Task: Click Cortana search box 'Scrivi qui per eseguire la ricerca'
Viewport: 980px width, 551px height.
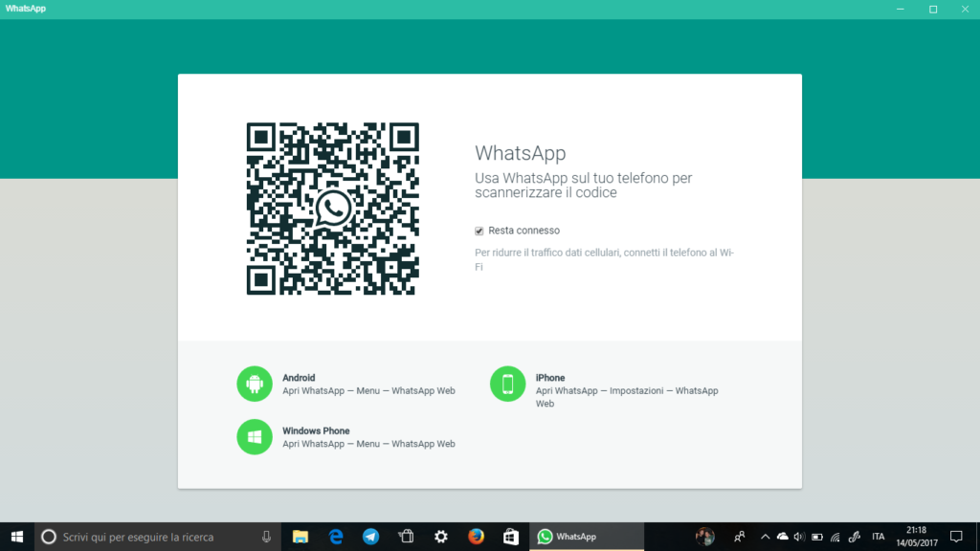Action: coord(158,537)
